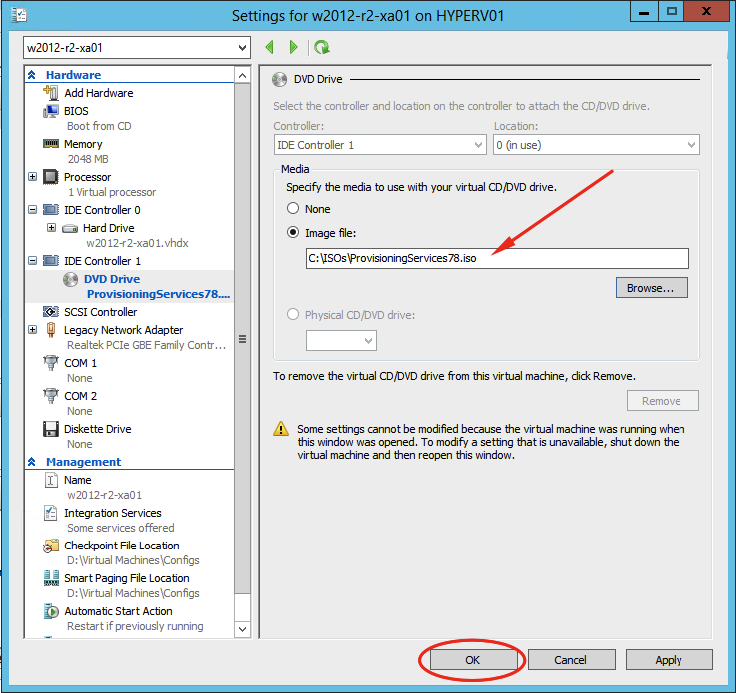Collapse the IDE Controller 1 node
The image size is (736, 693).
[32, 260]
